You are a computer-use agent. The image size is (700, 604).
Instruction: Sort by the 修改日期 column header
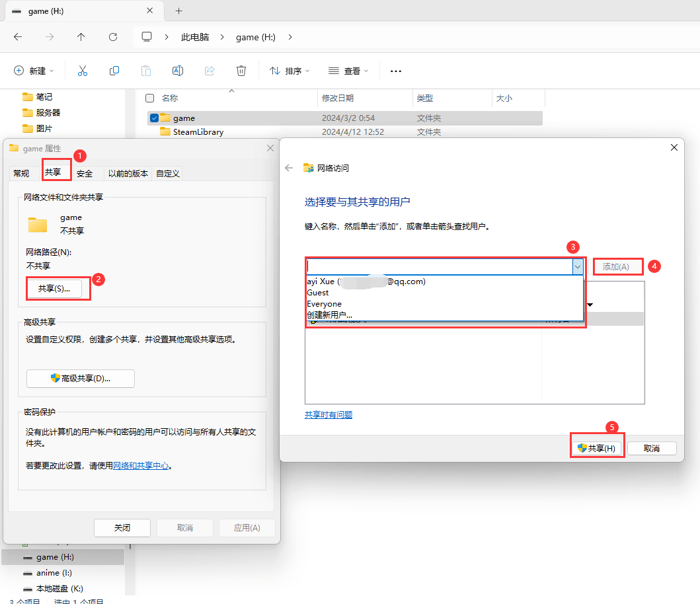click(x=365, y=98)
